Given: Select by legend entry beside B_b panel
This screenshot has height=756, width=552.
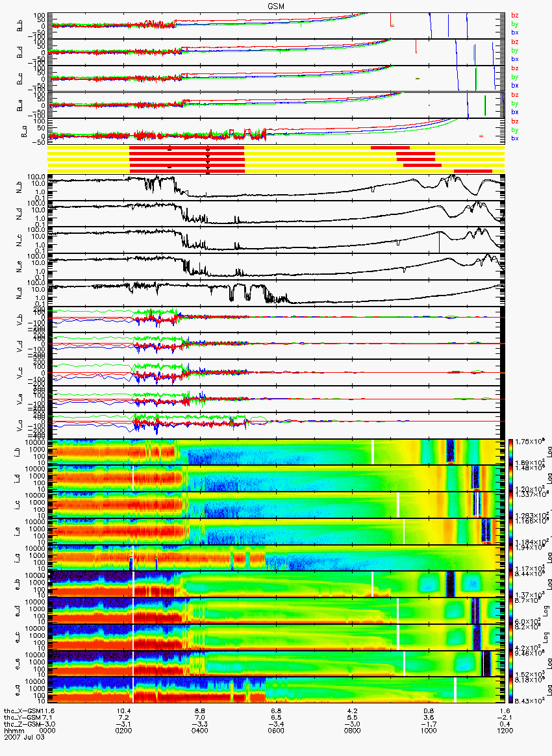Looking at the screenshot, I should coord(514,24).
